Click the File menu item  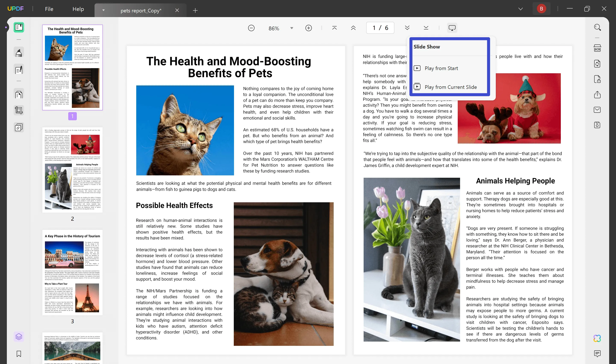point(49,8)
